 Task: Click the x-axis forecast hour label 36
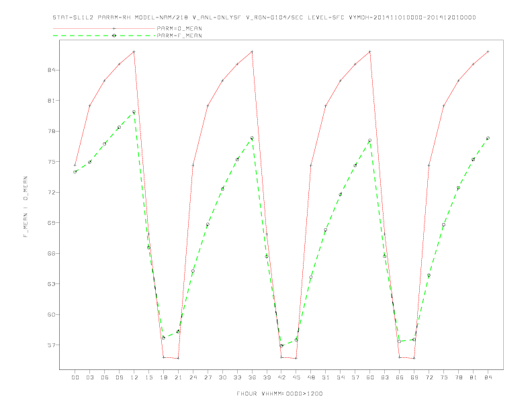pos(252,377)
